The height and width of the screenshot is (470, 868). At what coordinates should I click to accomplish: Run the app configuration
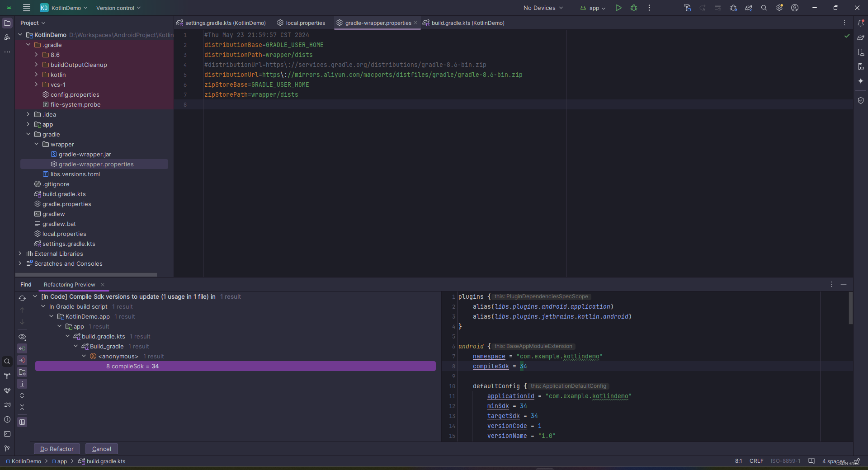[x=618, y=8]
